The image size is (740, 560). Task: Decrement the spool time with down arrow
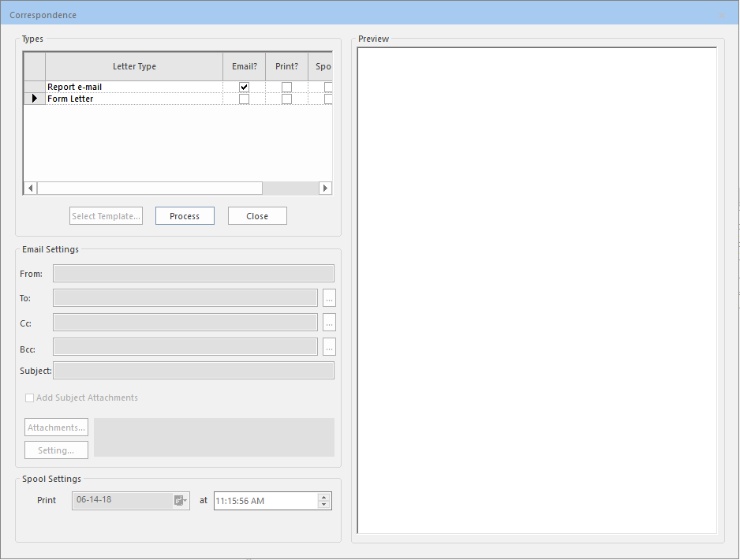click(323, 504)
